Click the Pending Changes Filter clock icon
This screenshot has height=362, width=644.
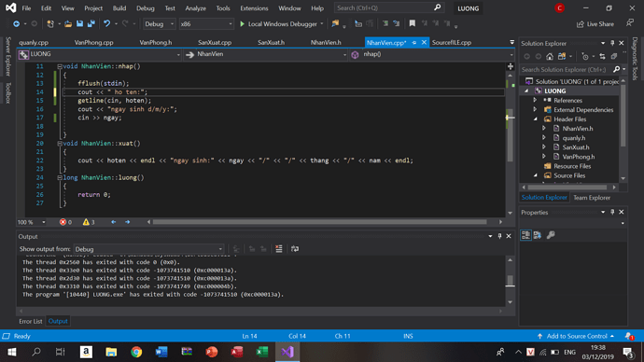pyautogui.click(x=585, y=56)
